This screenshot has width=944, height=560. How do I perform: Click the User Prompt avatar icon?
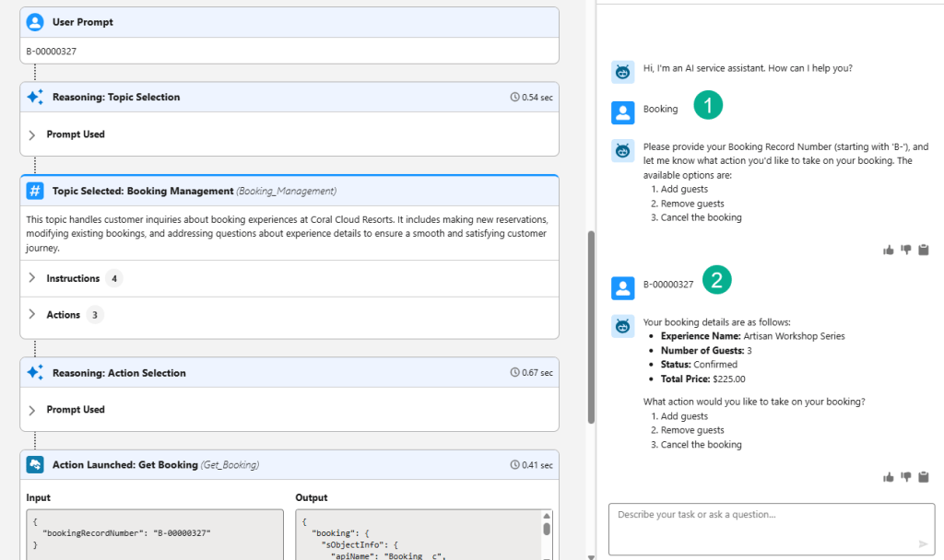click(35, 22)
